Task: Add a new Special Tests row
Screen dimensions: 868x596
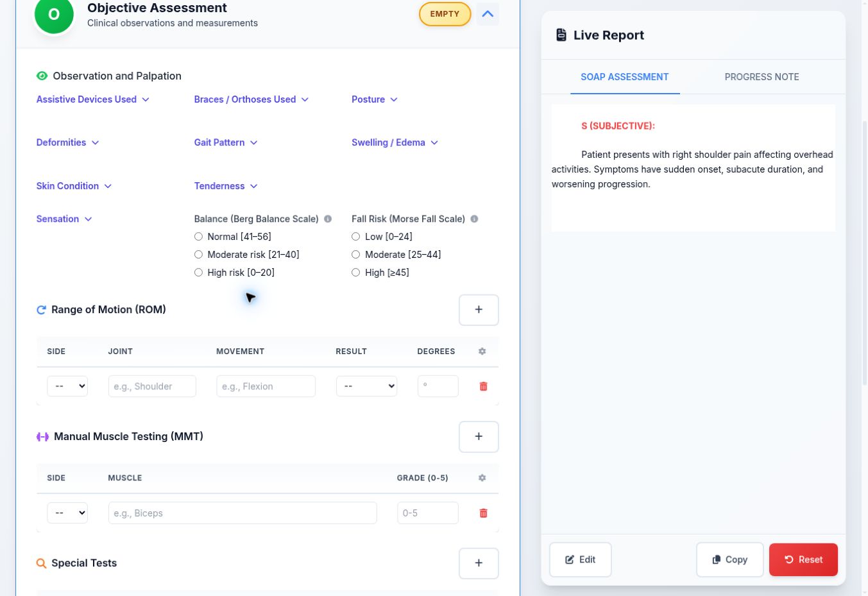Action: tap(479, 563)
